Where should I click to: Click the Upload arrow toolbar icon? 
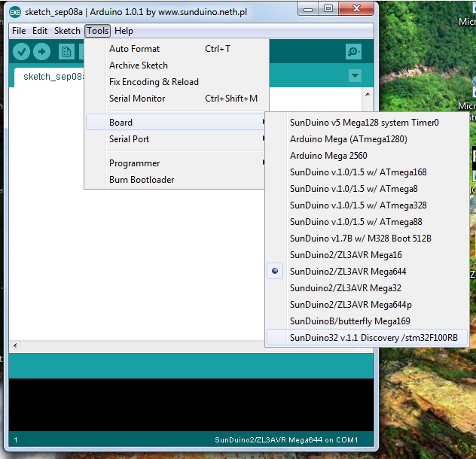point(41,52)
